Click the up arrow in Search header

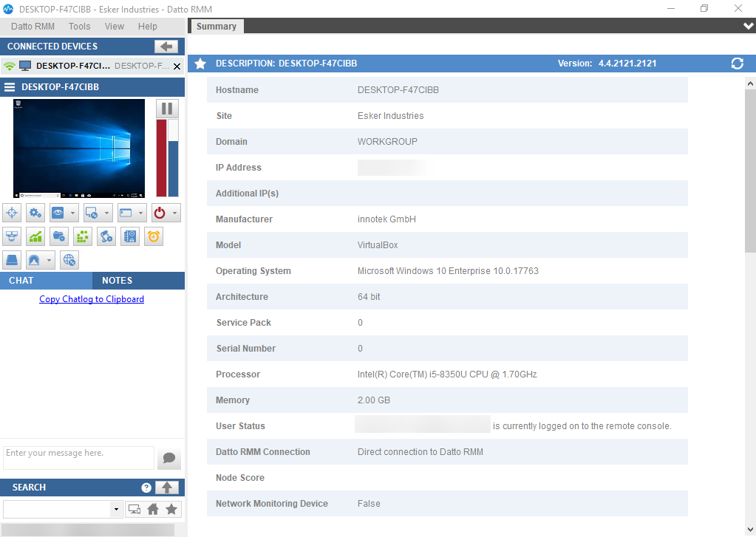click(x=167, y=488)
